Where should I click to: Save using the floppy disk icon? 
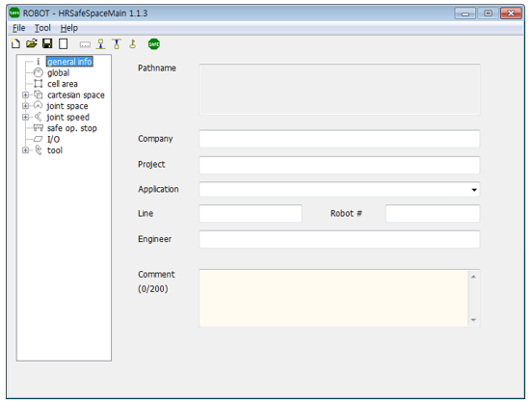click(47, 43)
